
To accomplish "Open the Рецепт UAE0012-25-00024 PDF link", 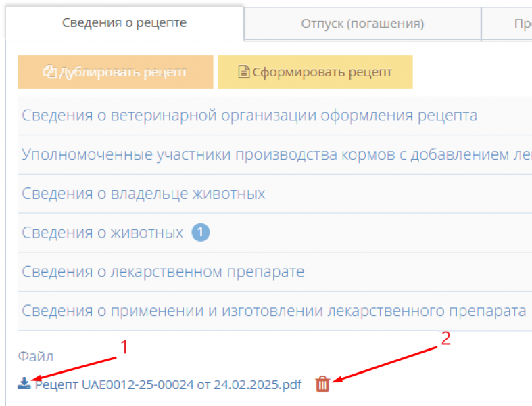I will [x=168, y=385].
